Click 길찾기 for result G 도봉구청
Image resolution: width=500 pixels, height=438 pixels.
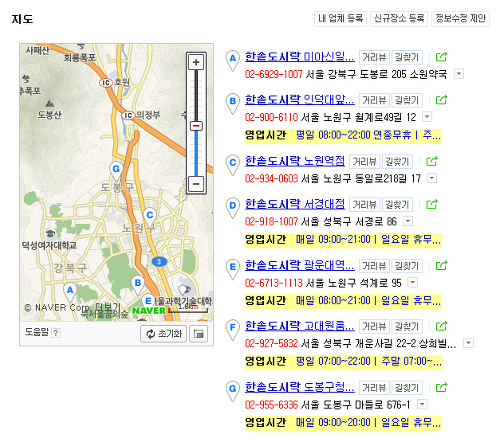pyautogui.click(x=407, y=388)
